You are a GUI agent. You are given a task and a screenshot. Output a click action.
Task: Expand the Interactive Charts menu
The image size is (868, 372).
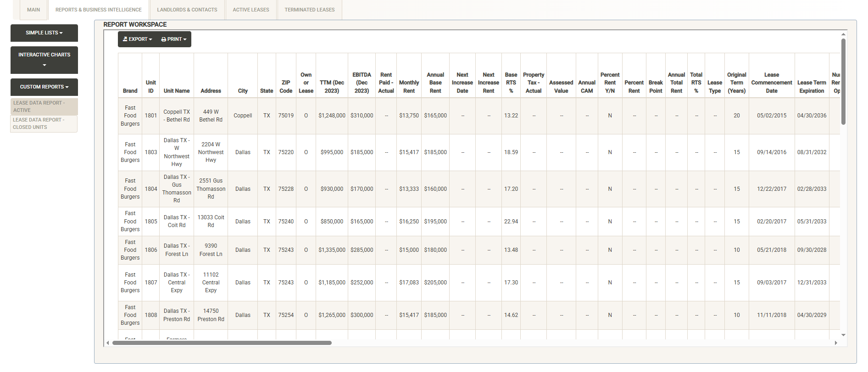click(x=44, y=60)
